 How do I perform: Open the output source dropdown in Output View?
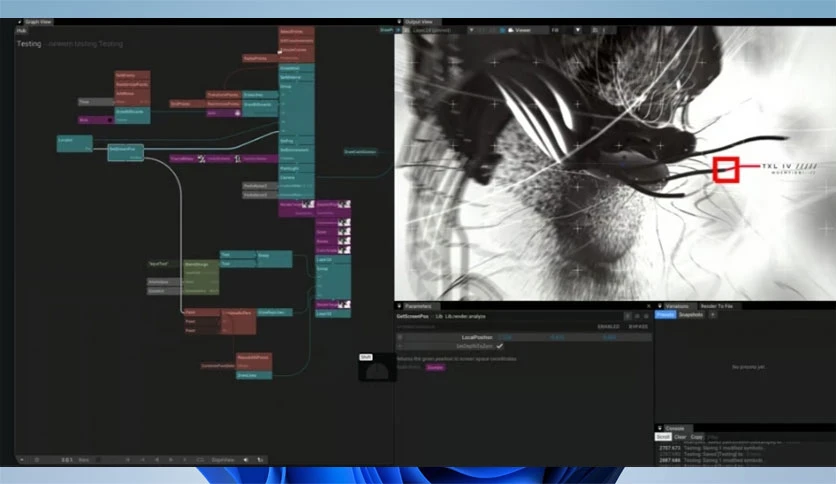[x=471, y=30]
